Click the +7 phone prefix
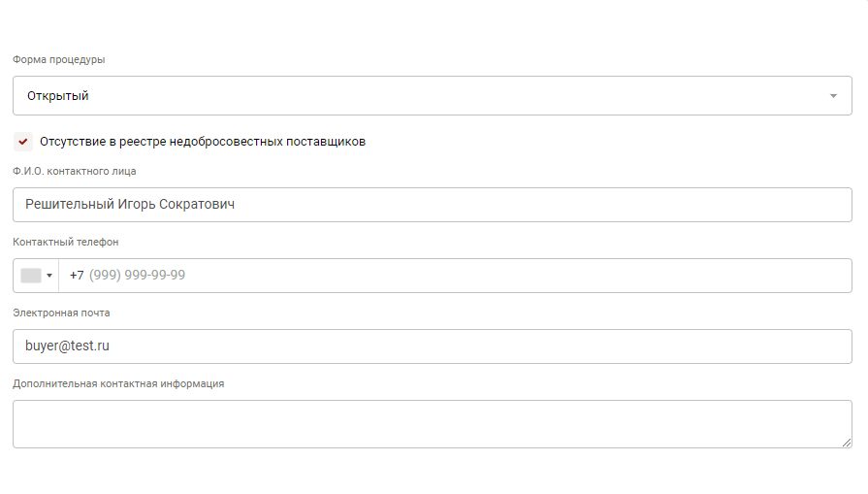868x494 pixels. click(77, 276)
